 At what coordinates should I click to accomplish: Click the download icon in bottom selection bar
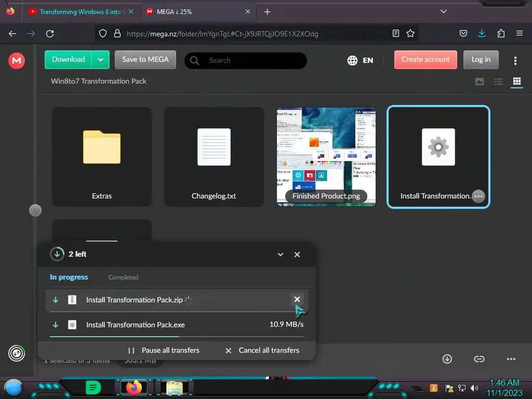(x=447, y=359)
